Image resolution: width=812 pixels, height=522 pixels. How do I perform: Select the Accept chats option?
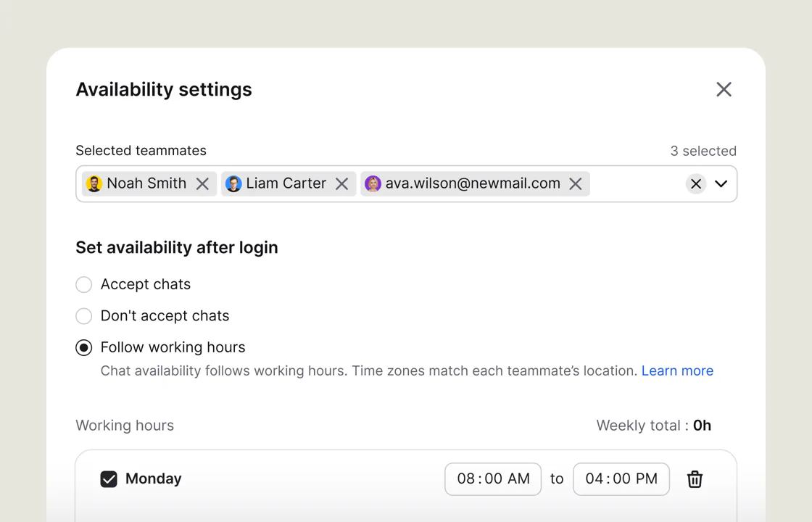click(x=84, y=284)
